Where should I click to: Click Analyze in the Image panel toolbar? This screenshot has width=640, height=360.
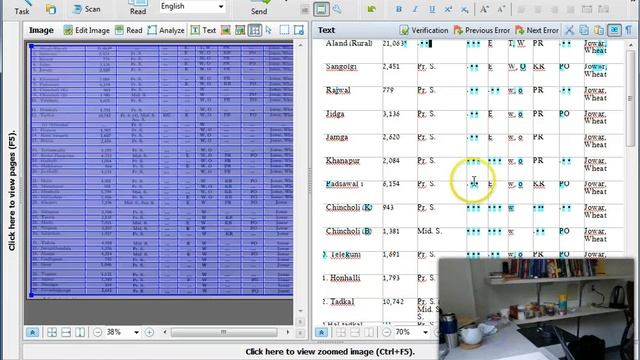tap(166, 30)
